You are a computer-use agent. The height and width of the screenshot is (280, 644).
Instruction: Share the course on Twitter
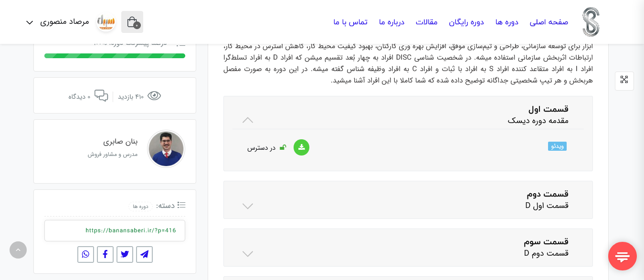pos(125,254)
